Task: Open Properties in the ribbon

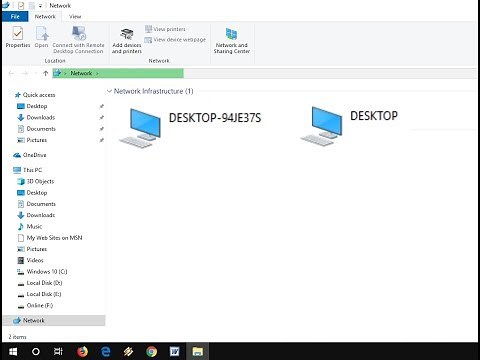Action: click(x=18, y=37)
